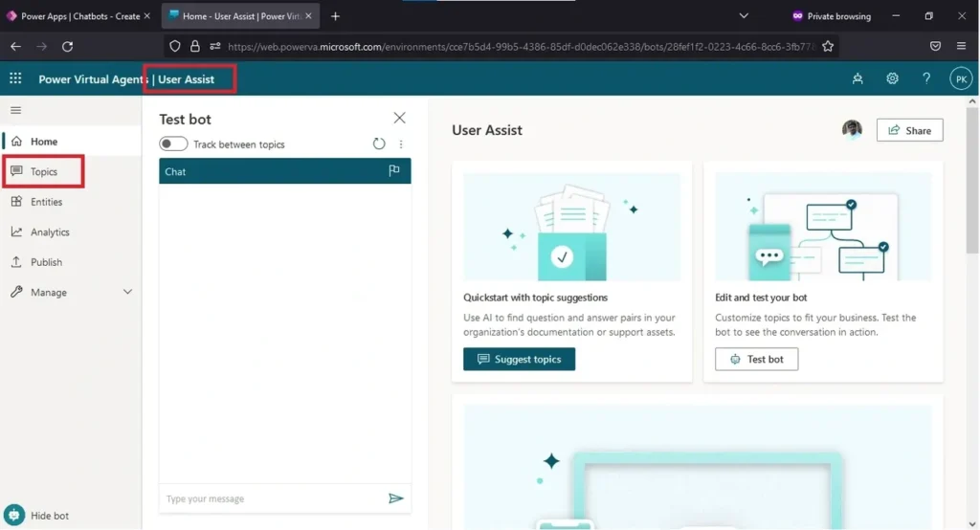The height and width of the screenshot is (530, 980).
Task: Click the Chat header label
Action: point(175,171)
